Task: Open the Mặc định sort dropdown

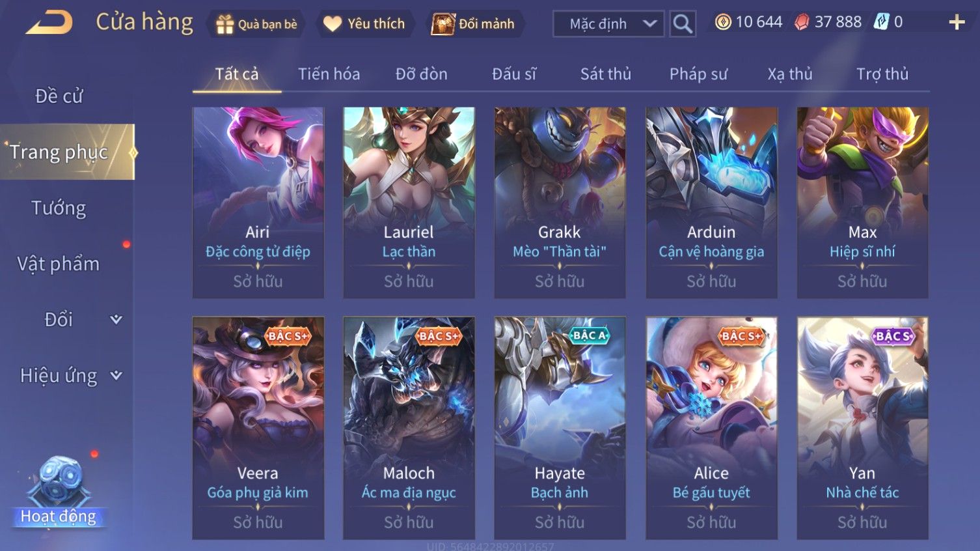Action: (x=608, y=24)
